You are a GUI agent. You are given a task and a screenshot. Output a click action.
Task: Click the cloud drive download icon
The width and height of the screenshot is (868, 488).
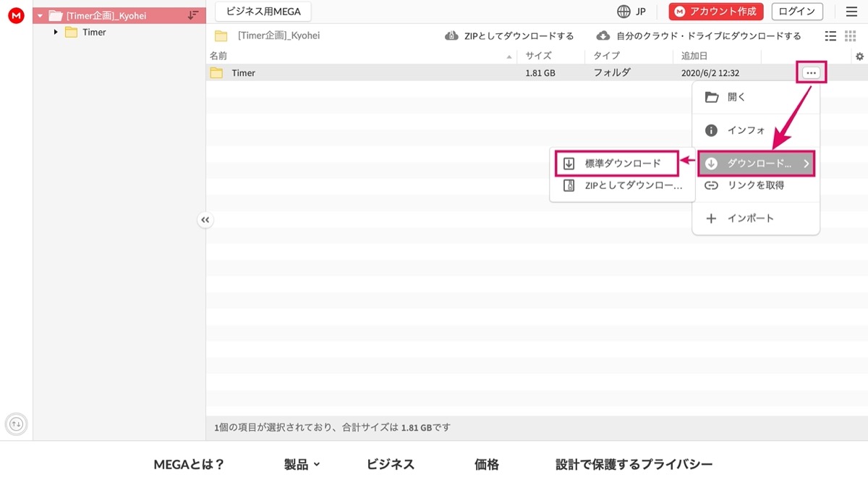point(603,35)
